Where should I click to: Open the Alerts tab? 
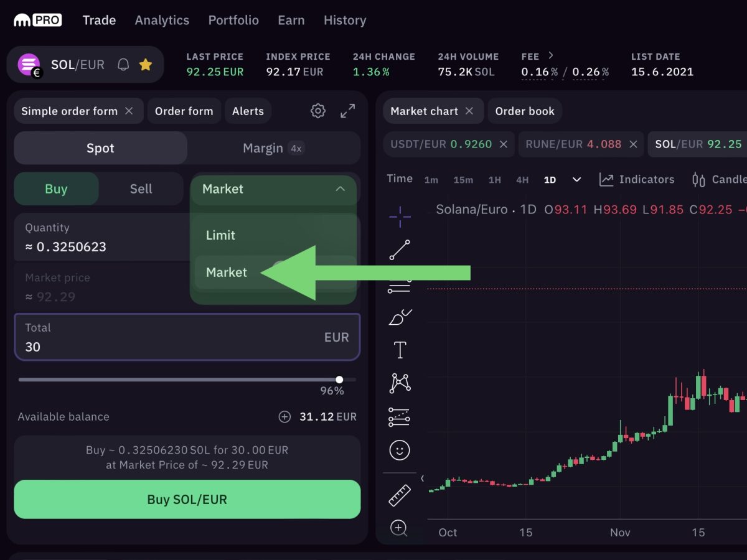248,111
